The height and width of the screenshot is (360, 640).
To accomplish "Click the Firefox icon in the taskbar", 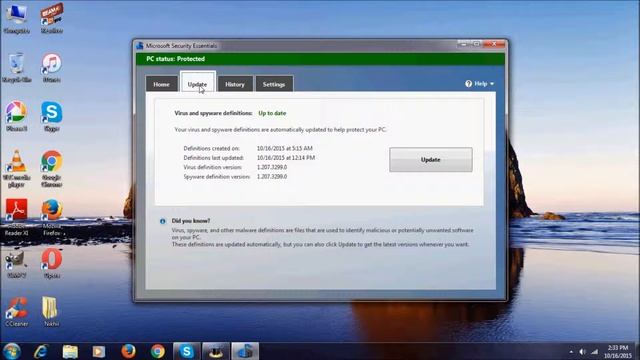I will [x=128, y=351].
